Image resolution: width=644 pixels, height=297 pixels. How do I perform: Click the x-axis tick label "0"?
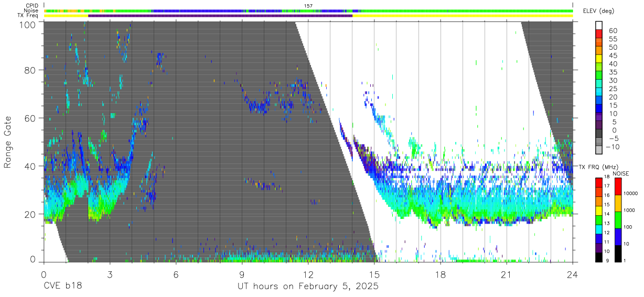tap(44, 275)
